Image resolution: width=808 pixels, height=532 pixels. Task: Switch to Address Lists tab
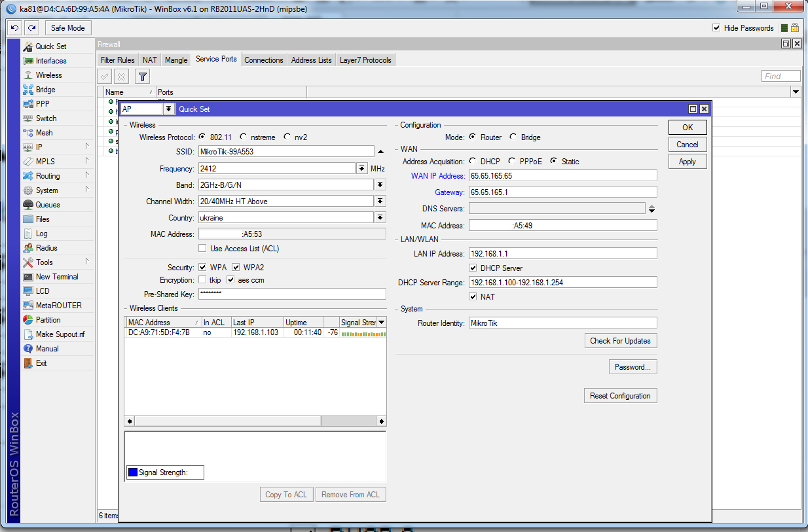(x=312, y=60)
